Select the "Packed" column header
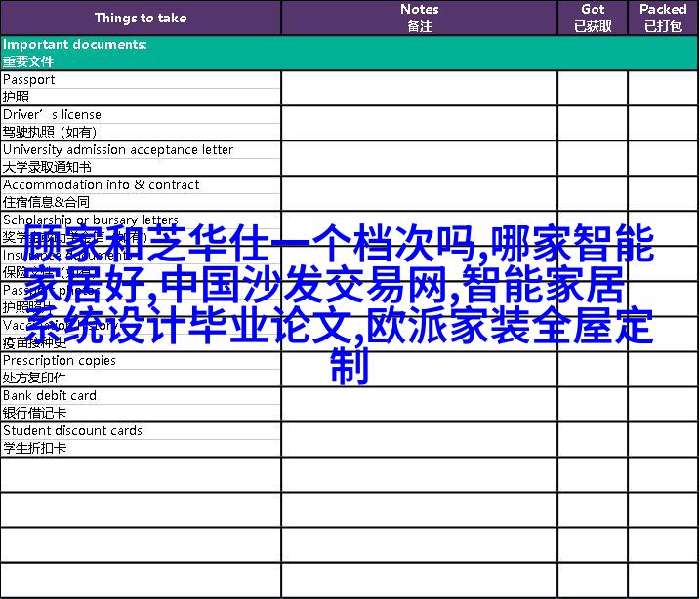This screenshot has height=599, width=700. (663, 18)
